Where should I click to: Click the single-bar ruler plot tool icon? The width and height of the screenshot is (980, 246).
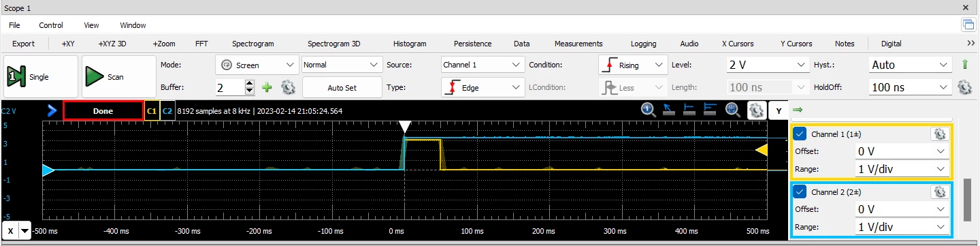click(689, 110)
